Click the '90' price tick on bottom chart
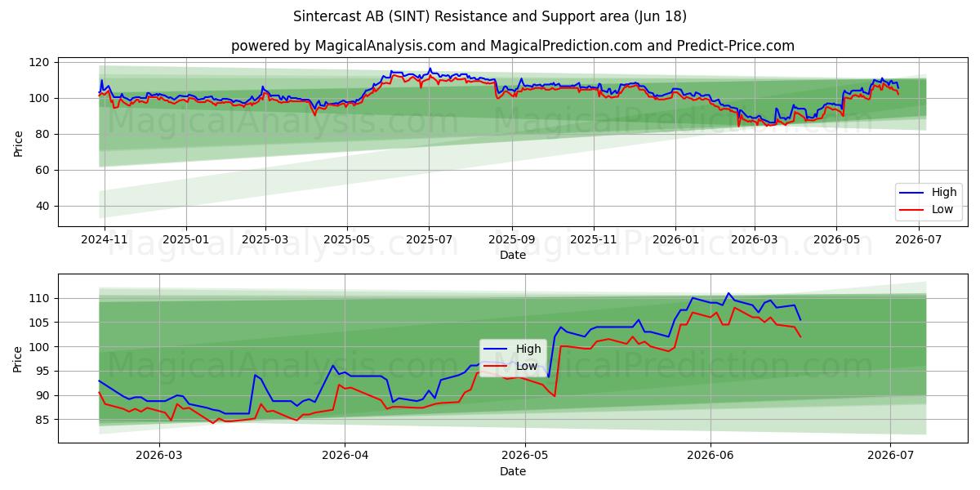Image resolution: width=980 pixels, height=490 pixels. pyautogui.click(x=44, y=395)
